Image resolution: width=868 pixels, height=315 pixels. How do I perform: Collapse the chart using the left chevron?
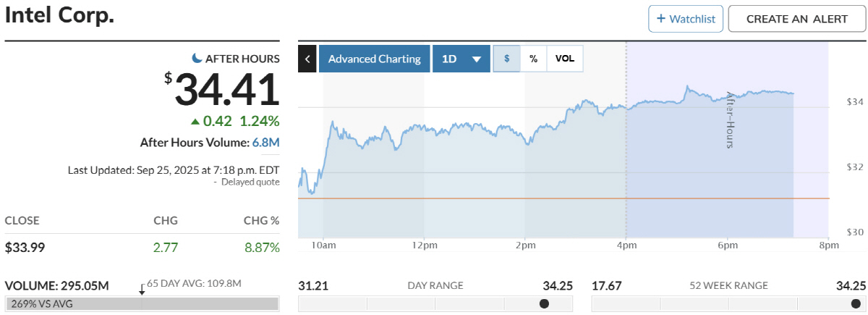coord(307,59)
